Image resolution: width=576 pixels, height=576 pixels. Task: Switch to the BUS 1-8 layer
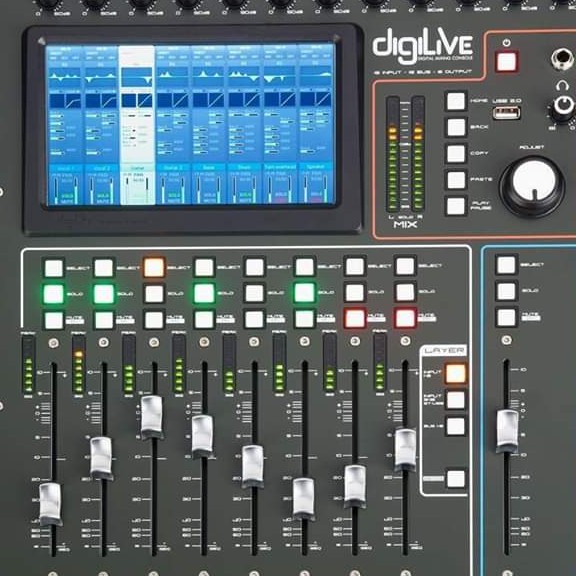(456, 426)
